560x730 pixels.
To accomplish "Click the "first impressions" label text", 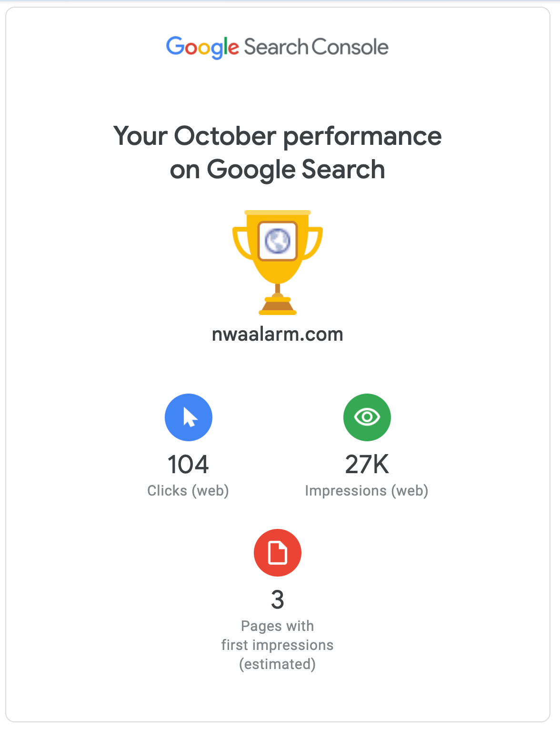I will [278, 645].
